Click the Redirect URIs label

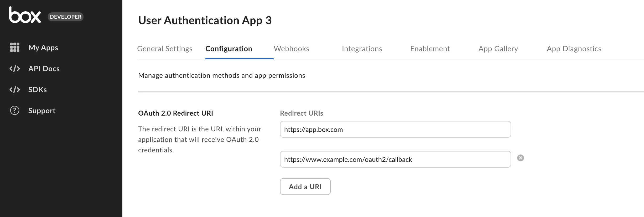[302, 113]
